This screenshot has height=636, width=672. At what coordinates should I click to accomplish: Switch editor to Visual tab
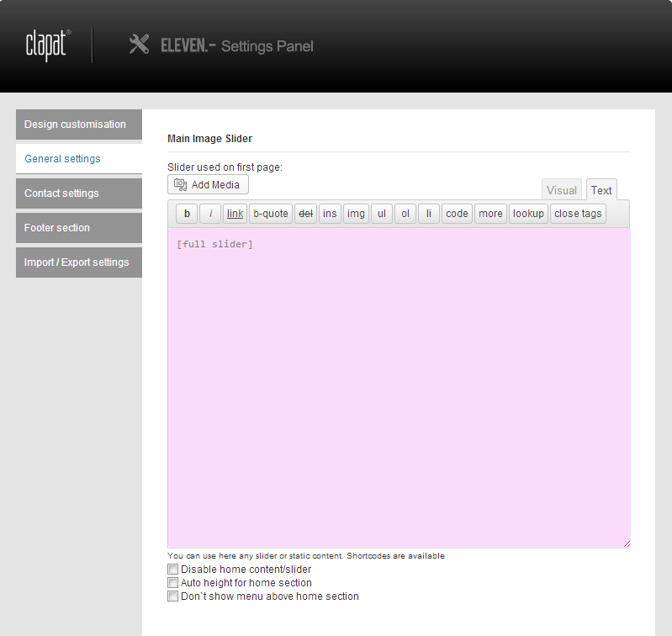[562, 190]
